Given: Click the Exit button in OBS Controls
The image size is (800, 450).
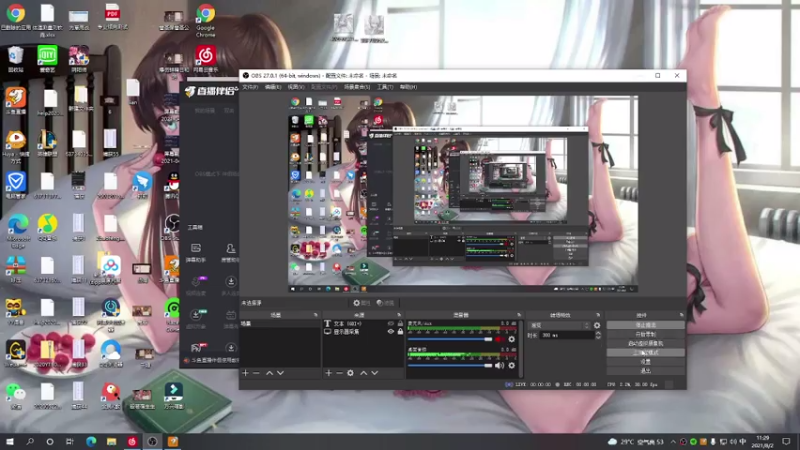Looking at the screenshot, I should point(645,371).
